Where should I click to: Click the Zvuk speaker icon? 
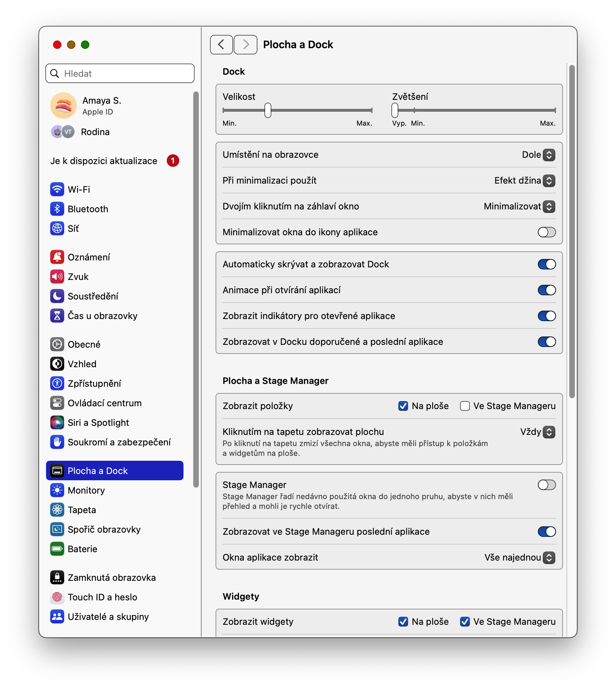click(x=57, y=277)
